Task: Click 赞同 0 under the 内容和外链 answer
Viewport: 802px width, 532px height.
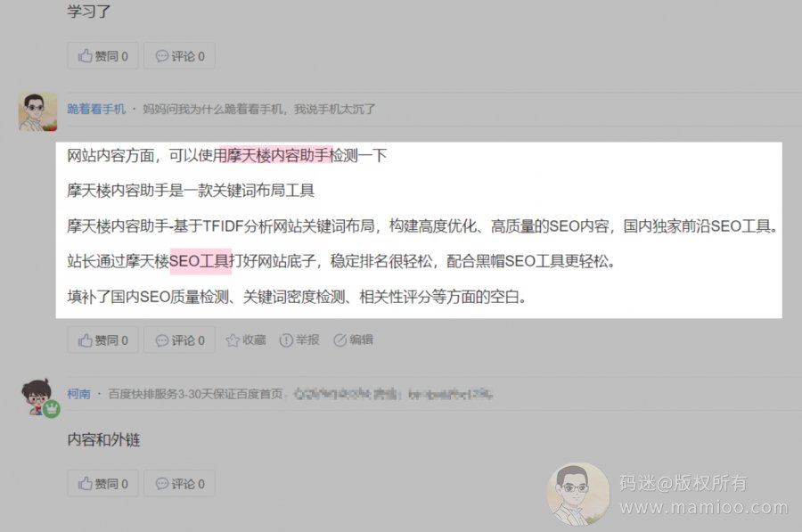Action: tap(102, 483)
